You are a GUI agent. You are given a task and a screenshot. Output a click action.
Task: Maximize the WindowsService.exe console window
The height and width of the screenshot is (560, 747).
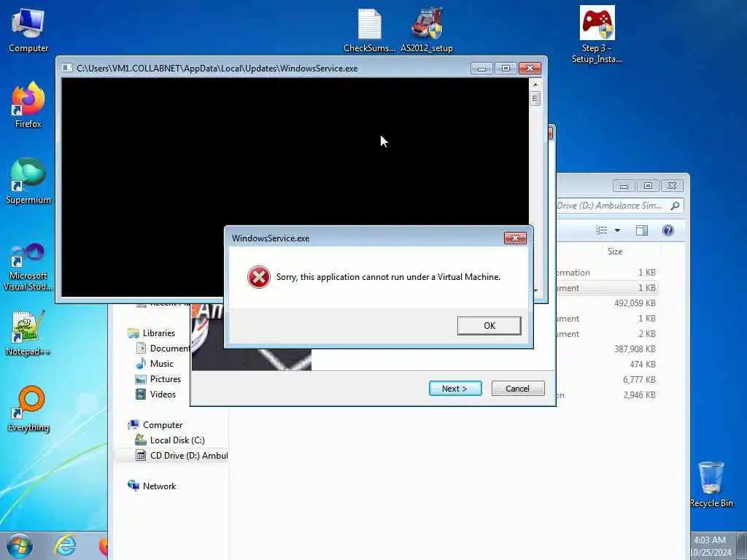506,69
